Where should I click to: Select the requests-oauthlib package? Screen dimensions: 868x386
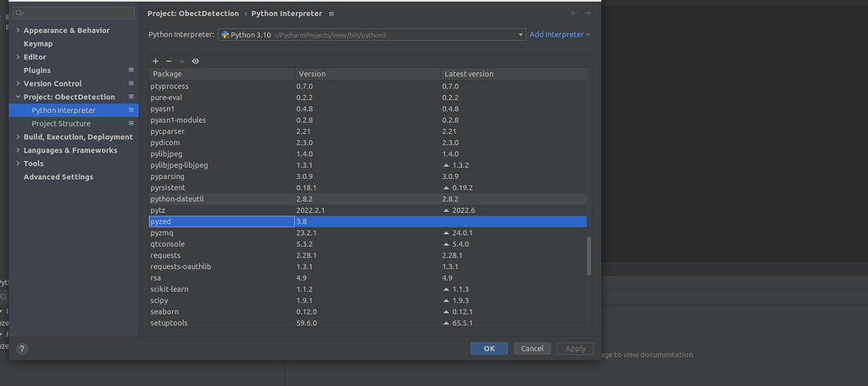pos(368,266)
